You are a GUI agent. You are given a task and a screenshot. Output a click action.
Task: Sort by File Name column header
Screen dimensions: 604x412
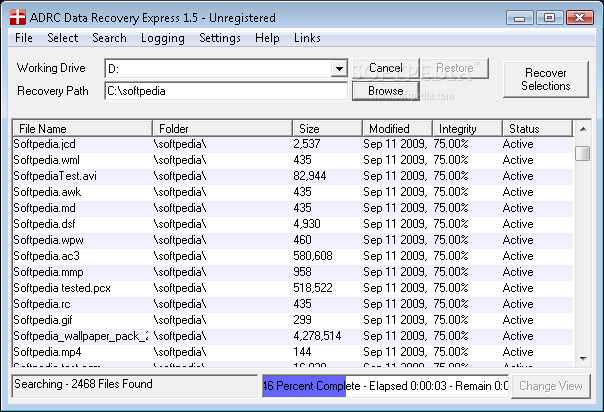click(x=82, y=129)
